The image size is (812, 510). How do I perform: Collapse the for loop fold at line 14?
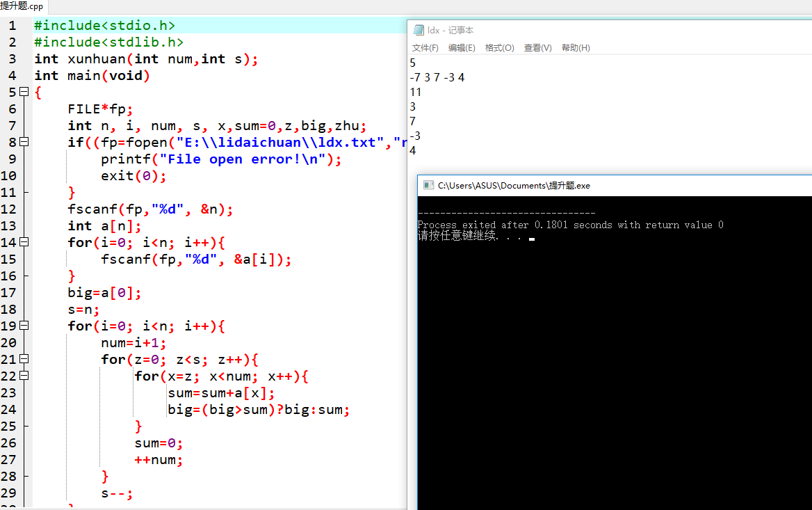click(x=24, y=242)
